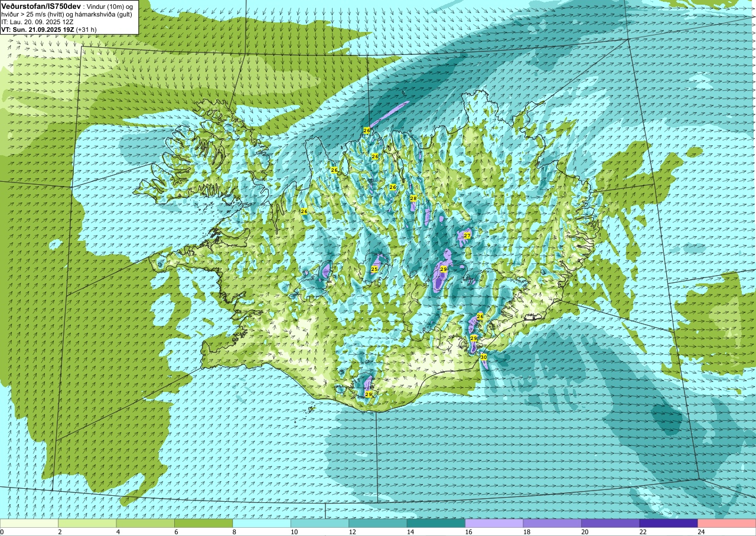Click the pale yellow 0–2 m/s legend swatch

tap(30, 524)
